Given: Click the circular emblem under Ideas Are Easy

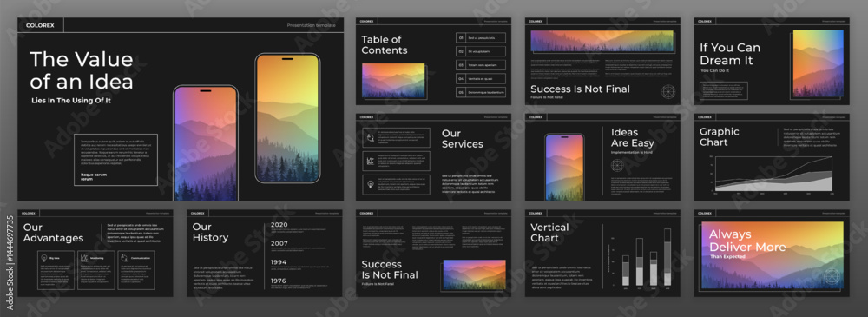Looking at the screenshot, I should [617, 165].
